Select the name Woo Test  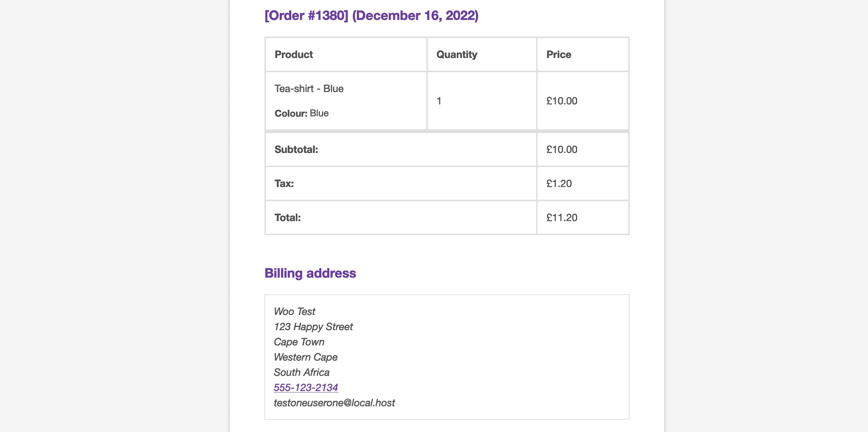[295, 311]
